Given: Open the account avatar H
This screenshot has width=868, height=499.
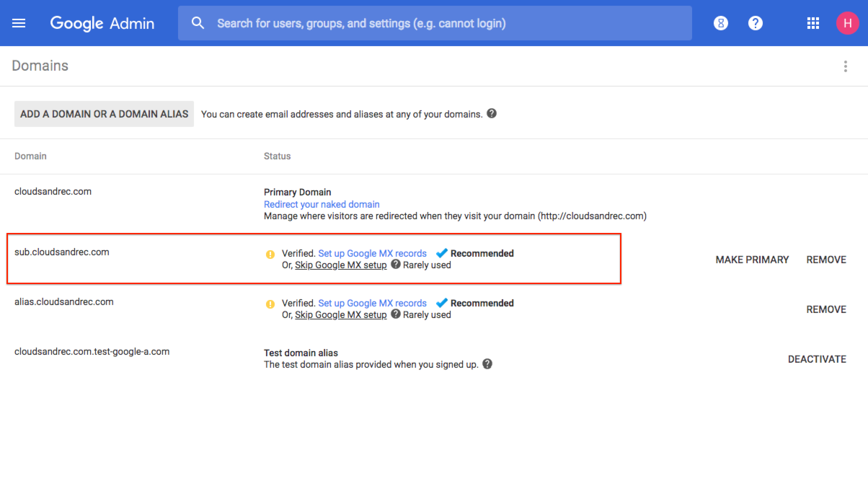Looking at the screenshot, I should [x=848, y=23].
